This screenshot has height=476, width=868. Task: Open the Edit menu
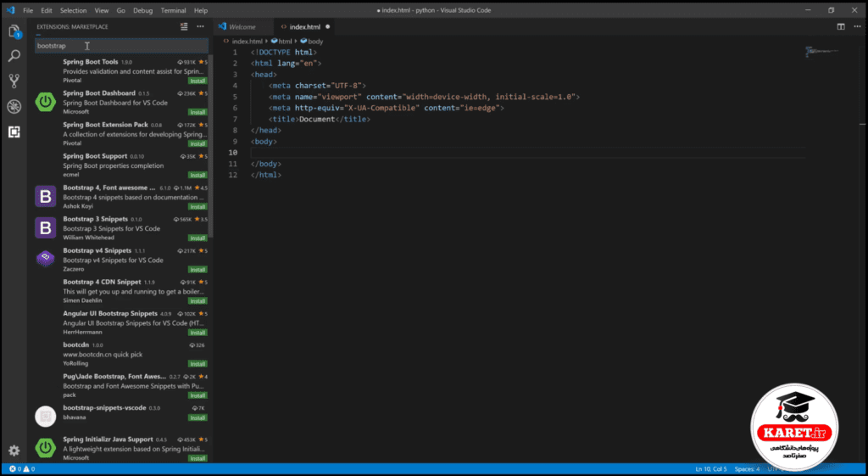(x=47, y=10)
